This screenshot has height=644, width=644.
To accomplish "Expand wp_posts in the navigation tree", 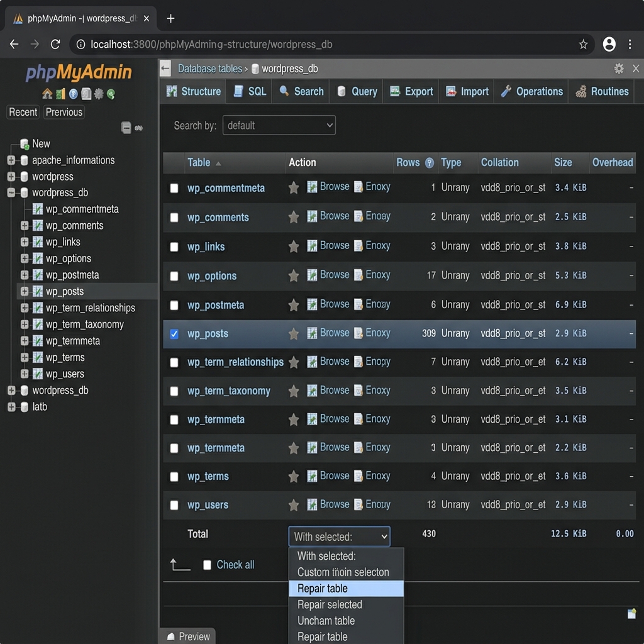I will click(25, 291).
